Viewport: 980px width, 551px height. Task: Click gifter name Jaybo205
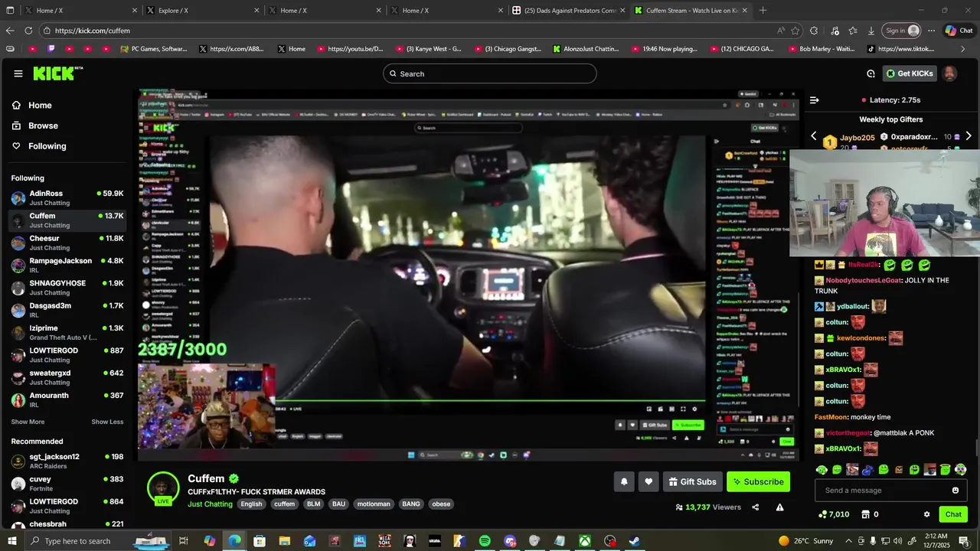pos(857,138)
